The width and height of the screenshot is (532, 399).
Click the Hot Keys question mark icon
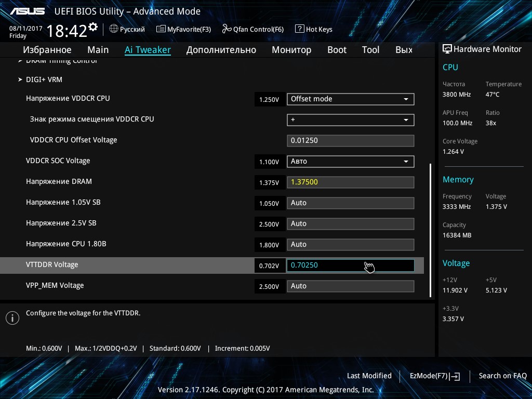click(300, 29)
